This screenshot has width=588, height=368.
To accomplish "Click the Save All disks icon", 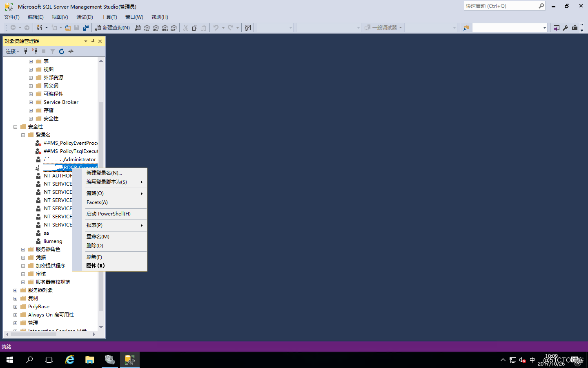I will (x=86, y=28).
